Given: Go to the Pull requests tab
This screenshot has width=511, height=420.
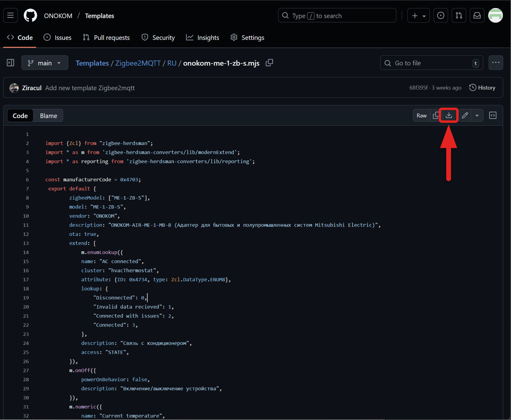Looking at the screenshot, I should 106,37.
